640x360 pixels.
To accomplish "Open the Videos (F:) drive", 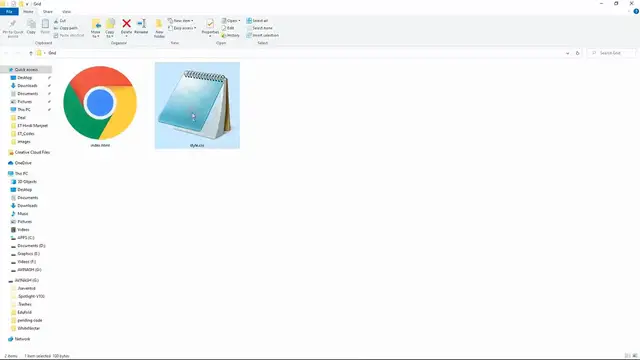I will [27, 262].
